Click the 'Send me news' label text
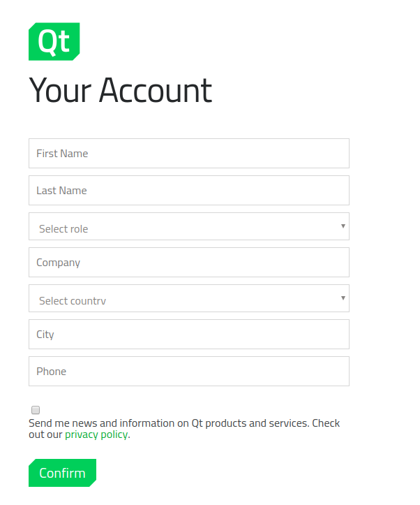This screenshot has width=420, height=505. click(x=184, y=429)
